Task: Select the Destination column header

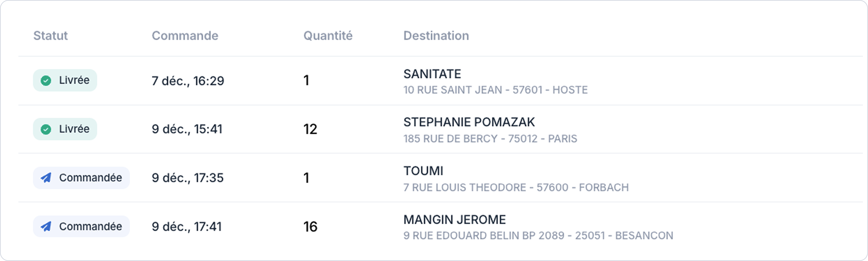Action: tap(436, 36)
